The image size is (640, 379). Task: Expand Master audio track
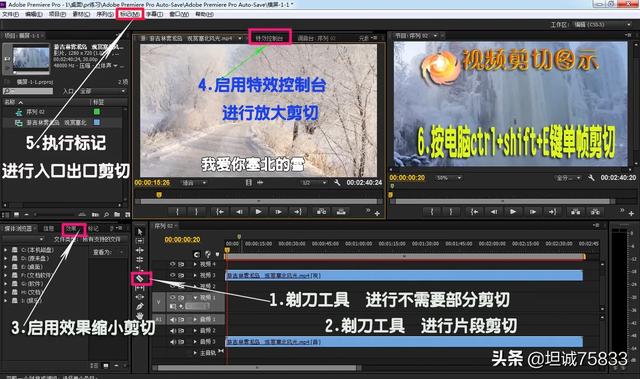pos(195,352)
